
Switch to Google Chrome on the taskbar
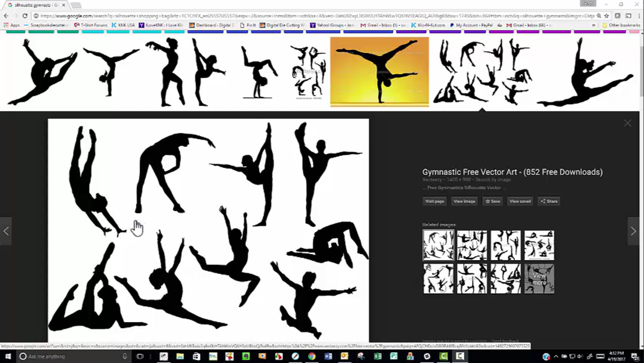pyautogui.click(x=312, y=356)
